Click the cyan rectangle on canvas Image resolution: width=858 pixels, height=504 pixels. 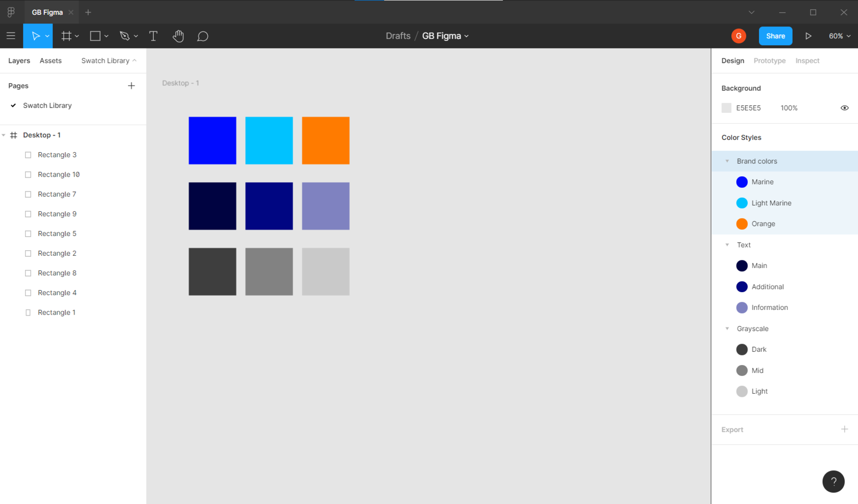coord(269,140)
